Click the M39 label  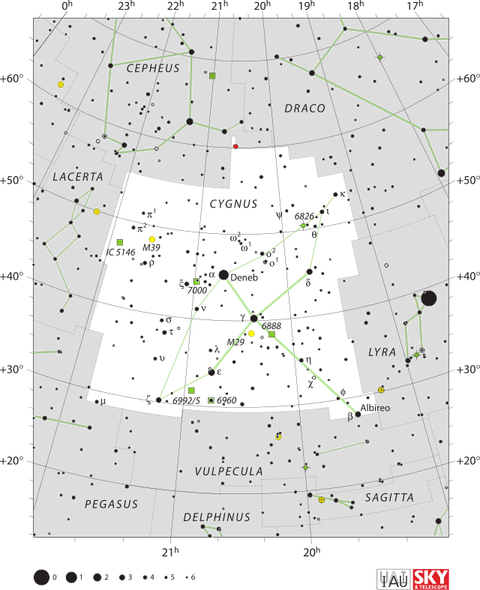[151, 248]
